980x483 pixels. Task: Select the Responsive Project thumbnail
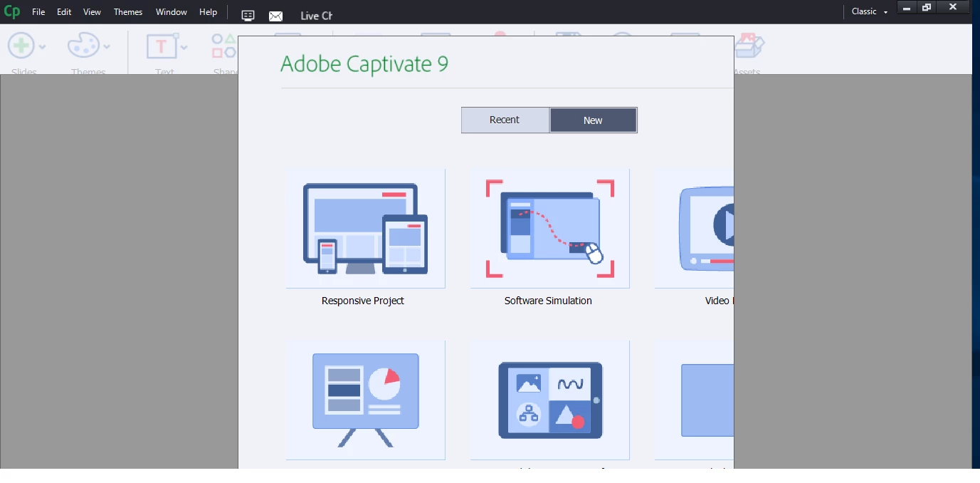[x=366, y=229]
